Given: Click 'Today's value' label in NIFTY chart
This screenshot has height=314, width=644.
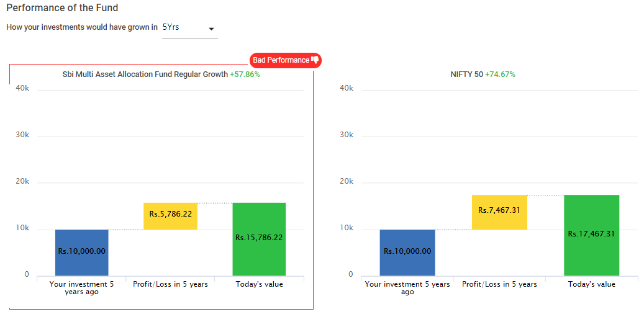Looking at the screenshot, I should [591, 284].
